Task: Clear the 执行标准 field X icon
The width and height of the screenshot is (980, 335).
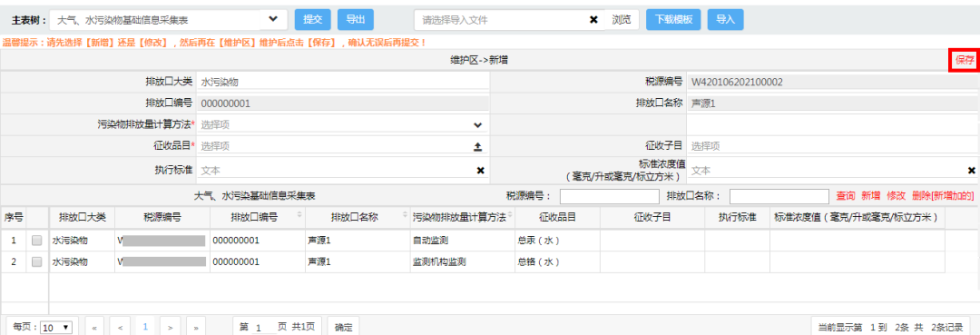Action: tap(481, 170)
